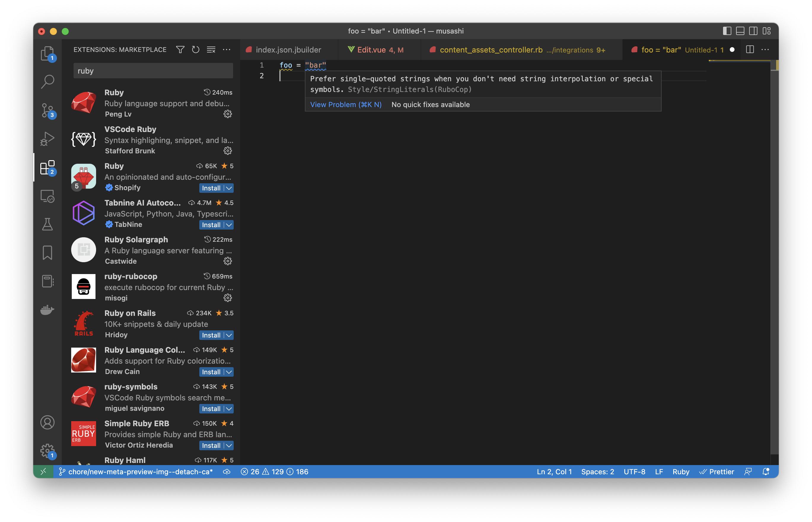Change indentation via Spaces: 2
Viewport: 812px width, 522px height.
point(598,472)
